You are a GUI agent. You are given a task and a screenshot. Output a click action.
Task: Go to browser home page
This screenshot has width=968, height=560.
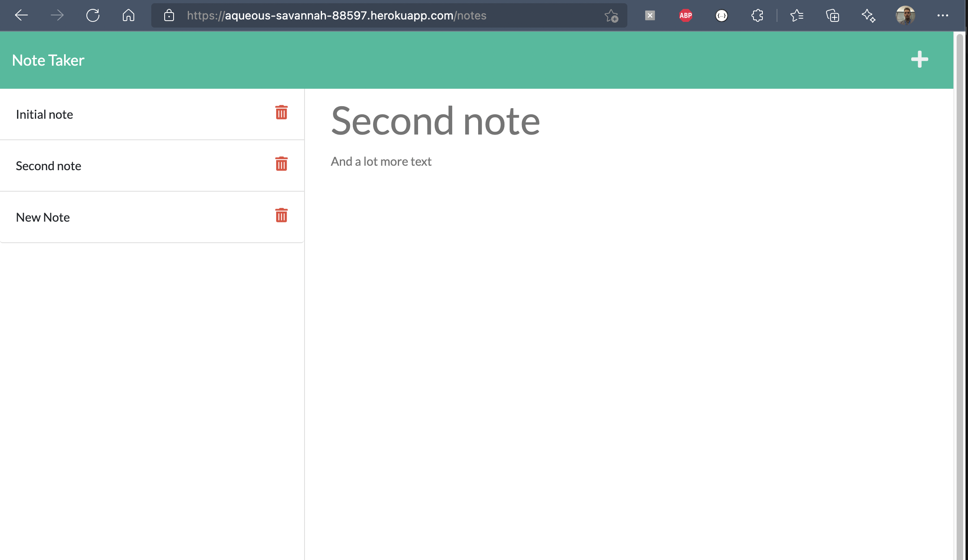point(129,15)
